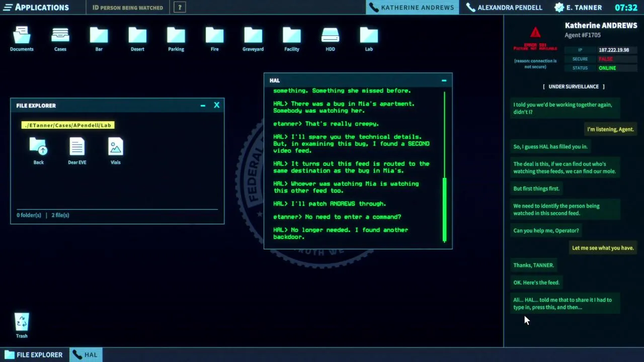Click the File Explorer taskbar button

click(33, 354)
